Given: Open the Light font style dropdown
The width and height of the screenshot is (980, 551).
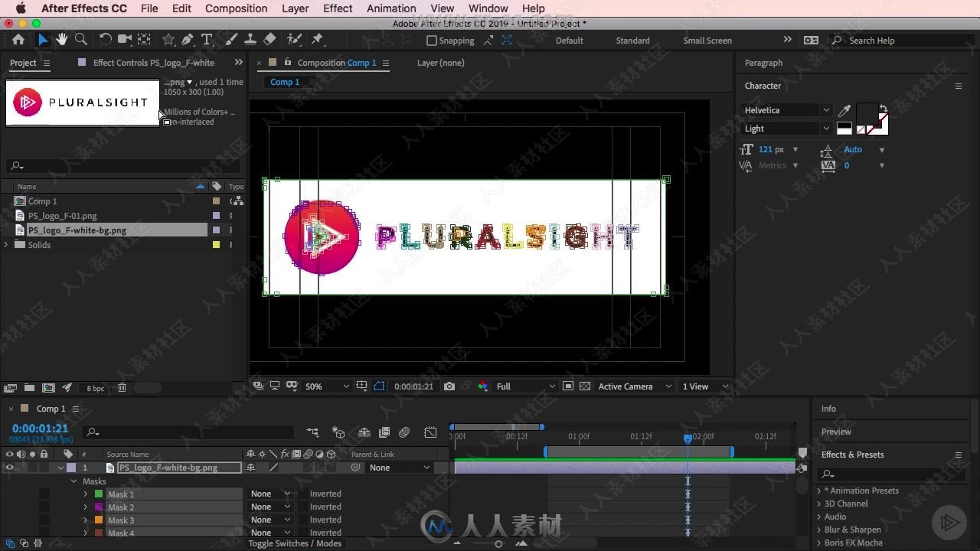Looking at the screenshot, I should click(786, 129).
